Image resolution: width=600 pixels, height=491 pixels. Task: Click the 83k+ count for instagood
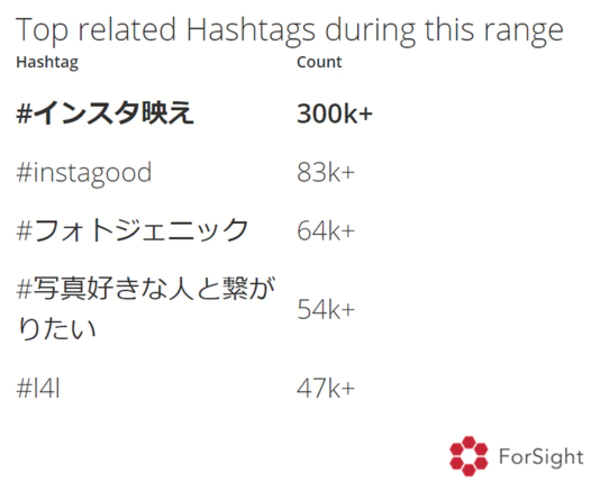pyautogui.click(x=326, y=173)
